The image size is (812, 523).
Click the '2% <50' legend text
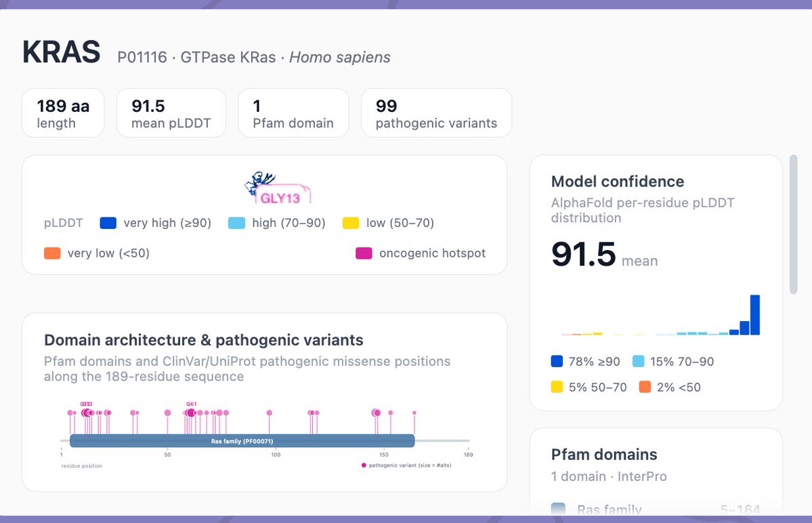pyautogui.click(x=679, y=387)
